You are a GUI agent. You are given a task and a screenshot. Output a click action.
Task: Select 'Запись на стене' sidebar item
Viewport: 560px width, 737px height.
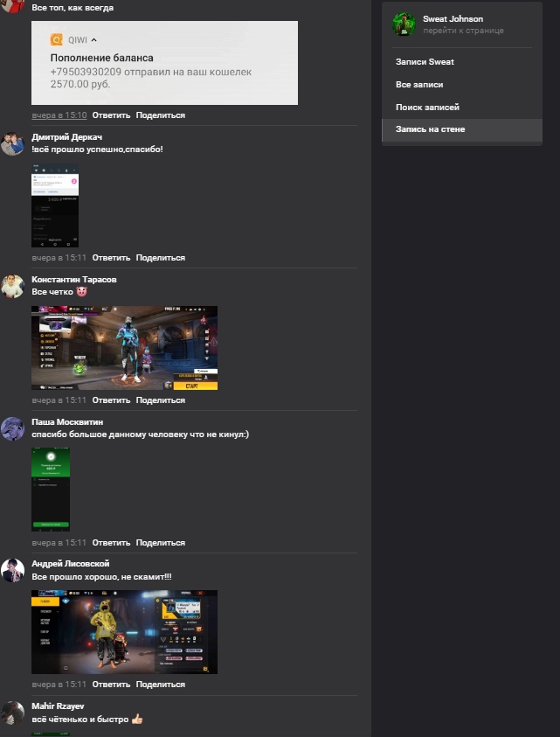[430, 129]
